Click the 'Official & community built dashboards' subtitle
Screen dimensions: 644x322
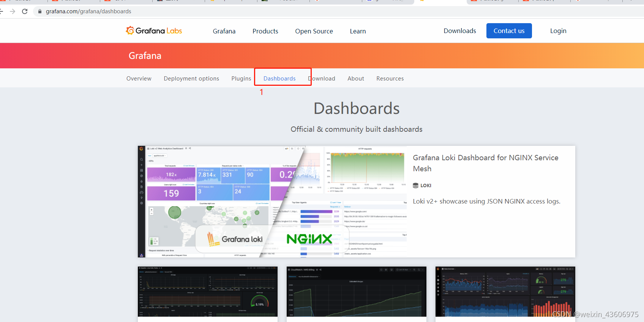[x=357, y=129]
